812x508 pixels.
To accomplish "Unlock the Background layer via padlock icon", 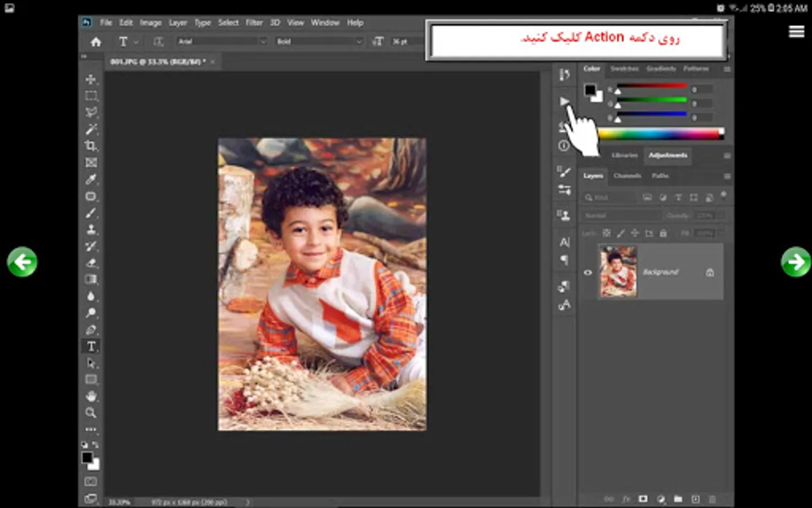I will coord(710,272).
